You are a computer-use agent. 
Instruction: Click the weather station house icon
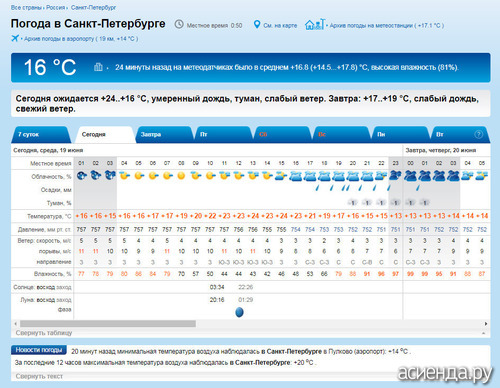[315, 24]
